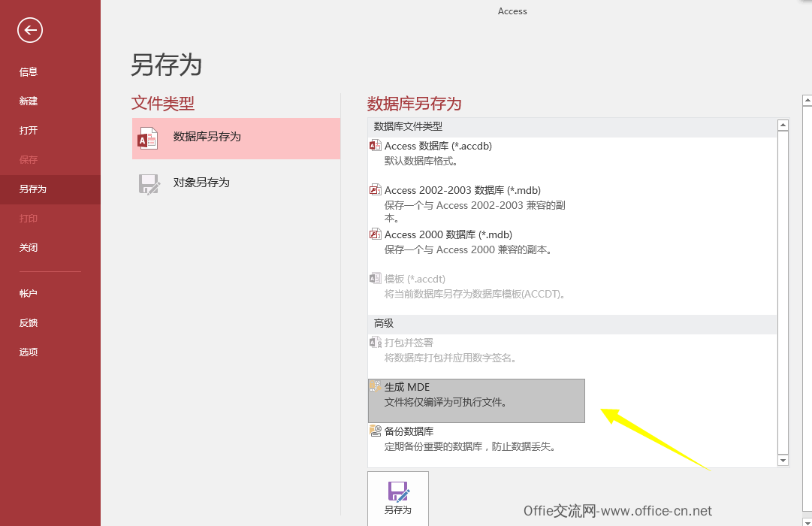
Task: Select 生成 MDE option
Action: click(x=476, y=401)
